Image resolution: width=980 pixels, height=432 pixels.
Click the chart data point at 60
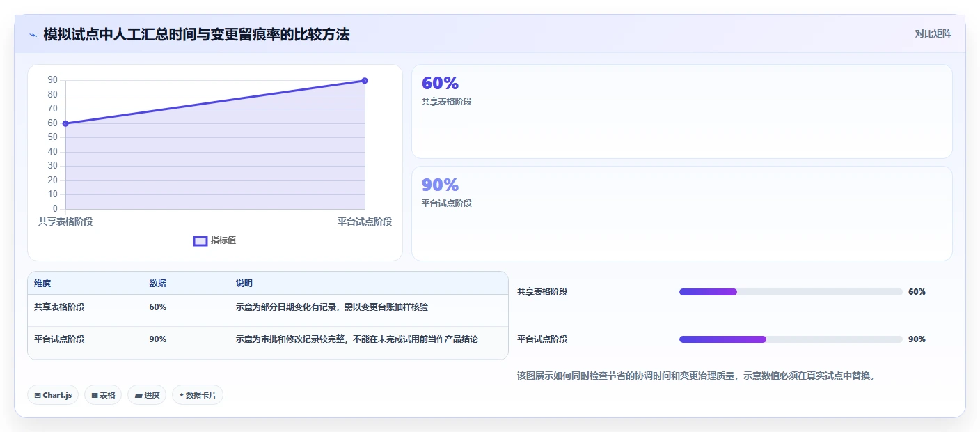(x=65, y=123)
